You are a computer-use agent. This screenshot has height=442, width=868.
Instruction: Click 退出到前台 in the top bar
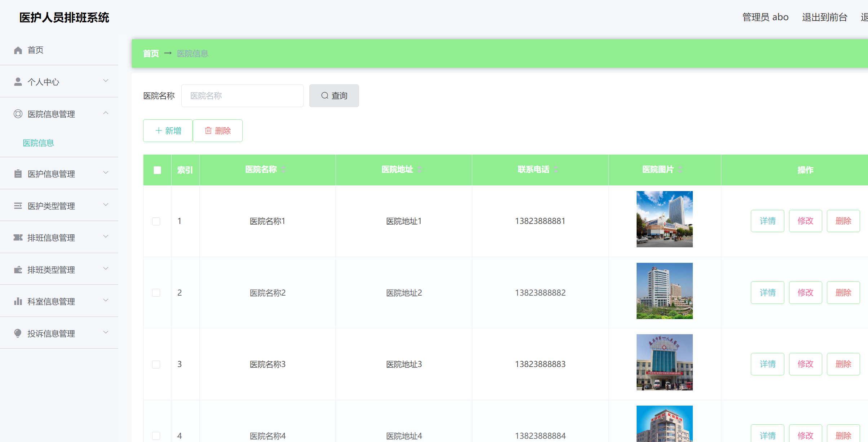click(x=824, y=17)
